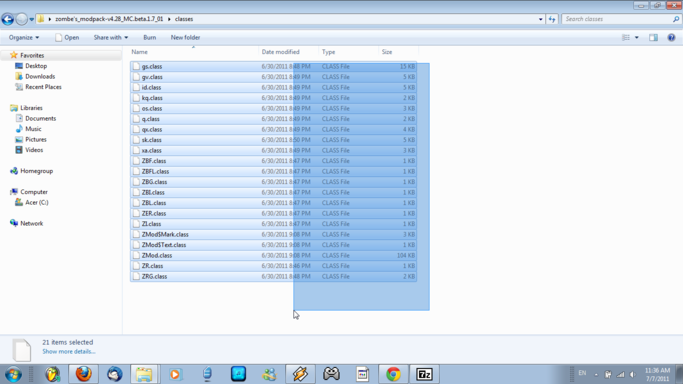Viewport: 683px width, 384px height.
Task: Open the recent locations dropdown arrow
Action: (31, 20)
